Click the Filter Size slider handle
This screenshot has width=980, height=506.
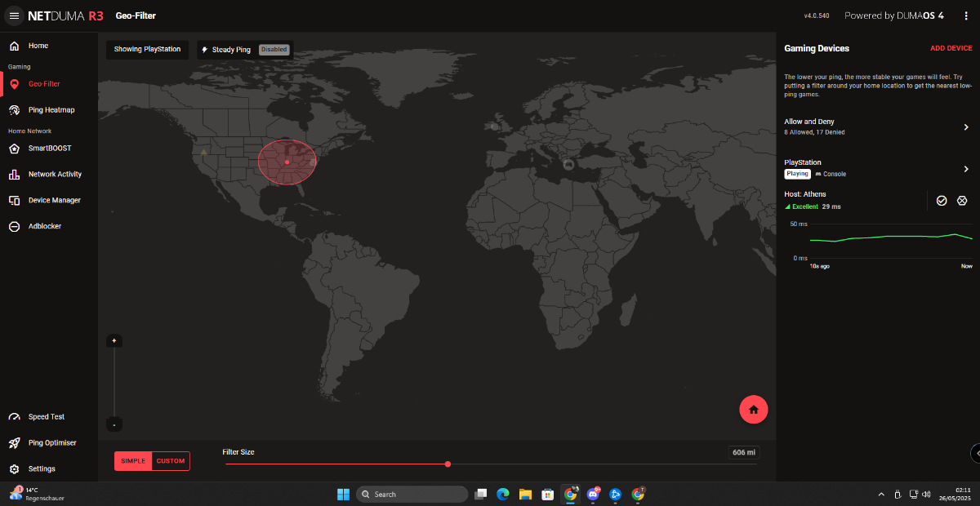point(448,464)
